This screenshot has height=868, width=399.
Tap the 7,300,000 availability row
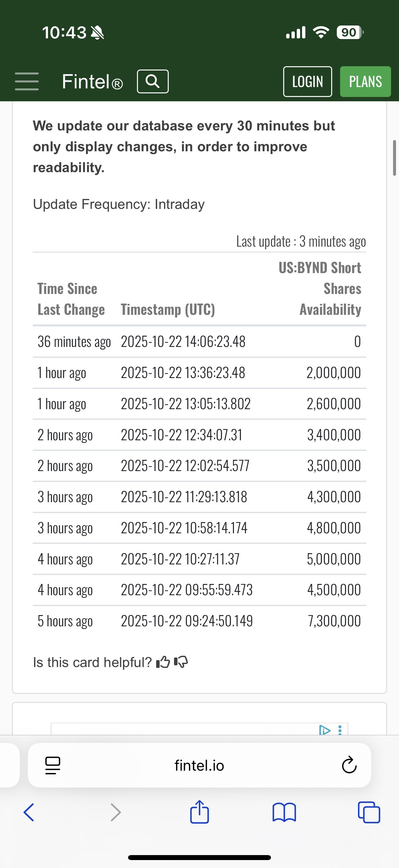[x=199, y=621]
